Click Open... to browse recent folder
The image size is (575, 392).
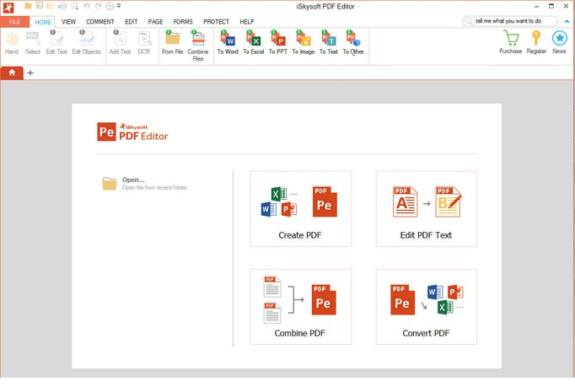(145, 183)
